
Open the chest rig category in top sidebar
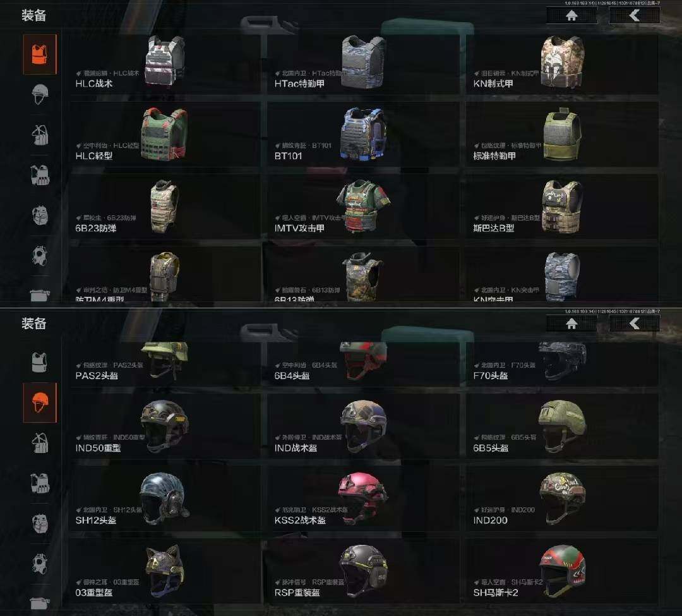point(40,135)
